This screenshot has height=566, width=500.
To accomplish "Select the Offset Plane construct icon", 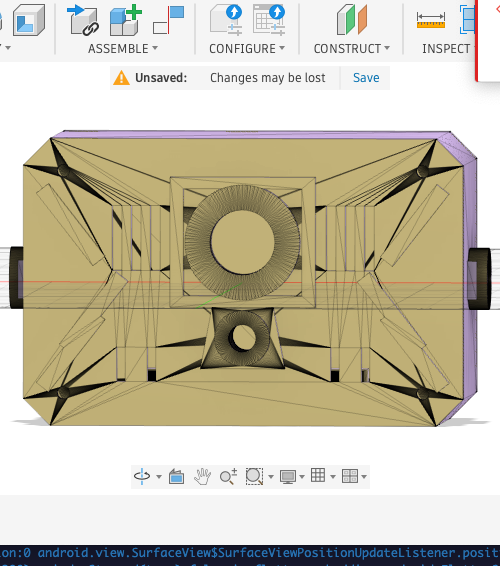I will click(x=352, y=20).
